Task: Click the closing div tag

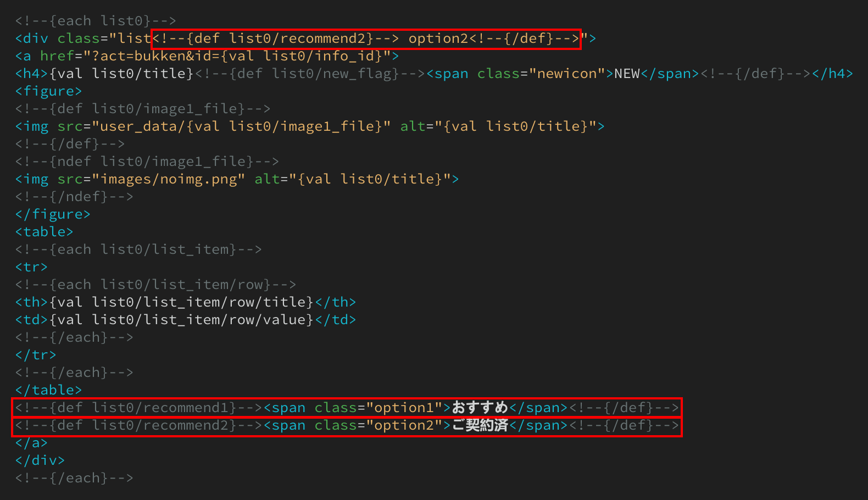Action: pos(40,460)
